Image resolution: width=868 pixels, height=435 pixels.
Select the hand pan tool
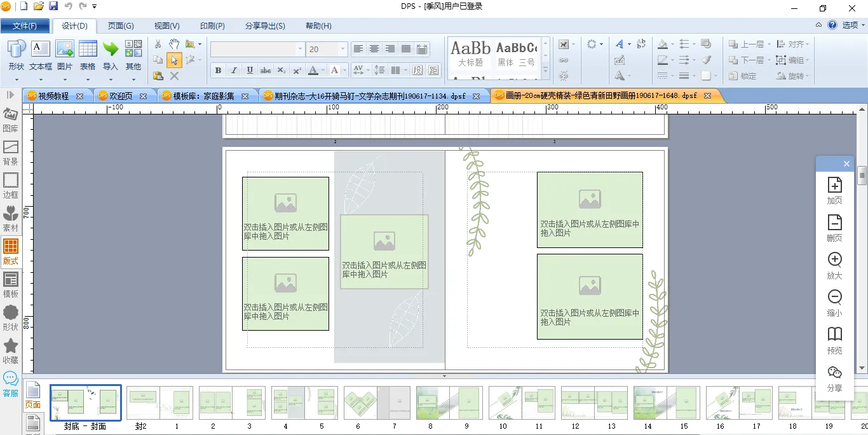click(174, 44)
